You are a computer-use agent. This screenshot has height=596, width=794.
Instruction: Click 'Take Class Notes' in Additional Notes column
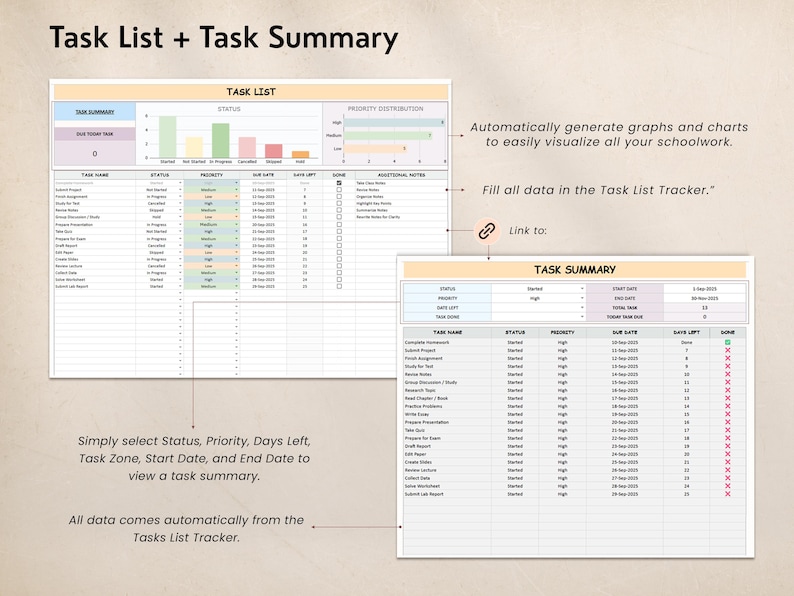click(x=371, y=183)
